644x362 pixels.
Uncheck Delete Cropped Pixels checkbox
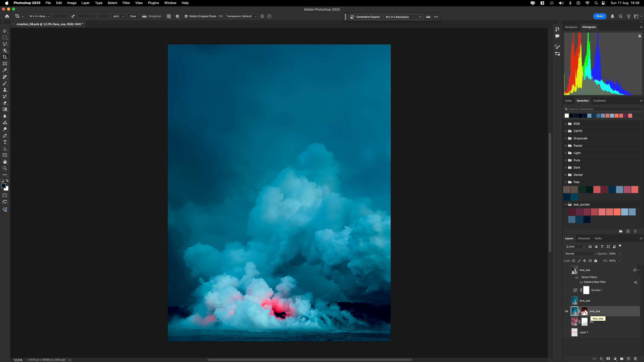click(186, 16)
